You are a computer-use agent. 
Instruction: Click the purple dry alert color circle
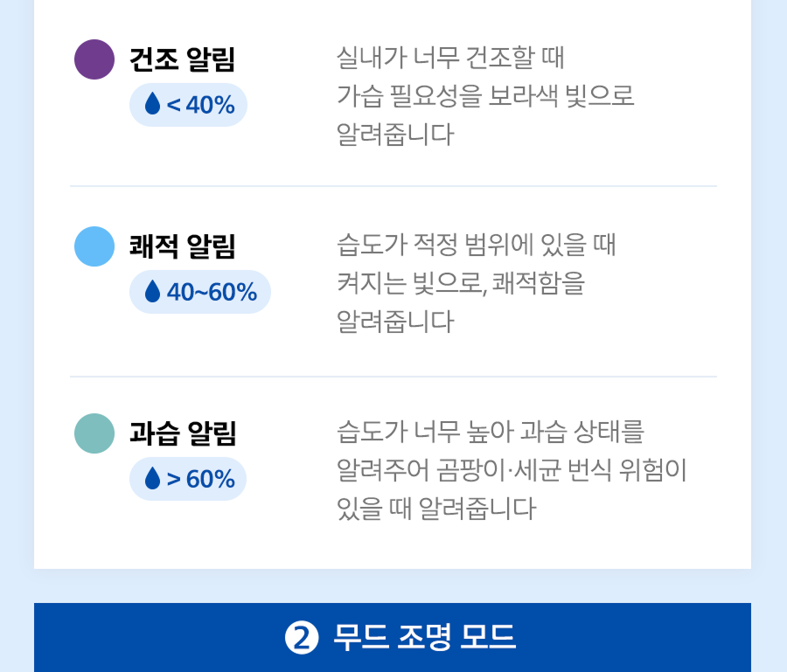click(x=94, y=59)
